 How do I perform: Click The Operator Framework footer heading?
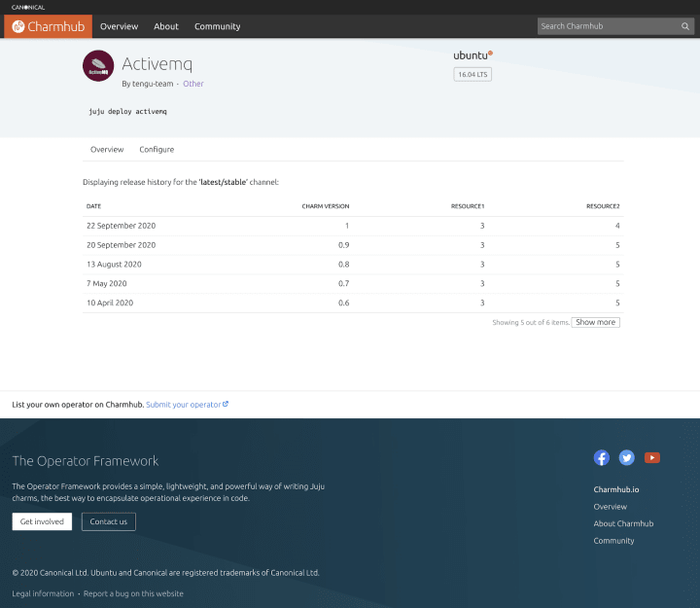tap(86, 460)
